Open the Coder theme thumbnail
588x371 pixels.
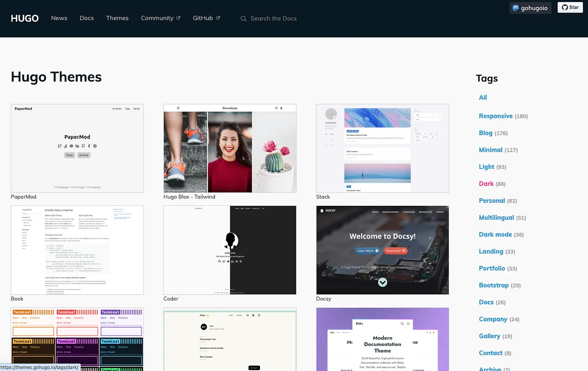tap(230, 250)
